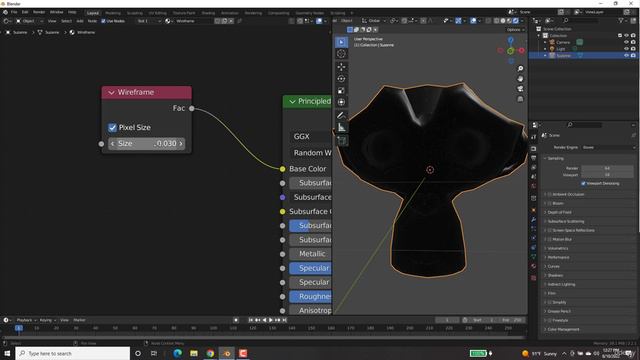Image resolution: width=640 pixels, height=360 pixels.
Task: Open Google Chrome from taskbar
Action: (210, 353)
